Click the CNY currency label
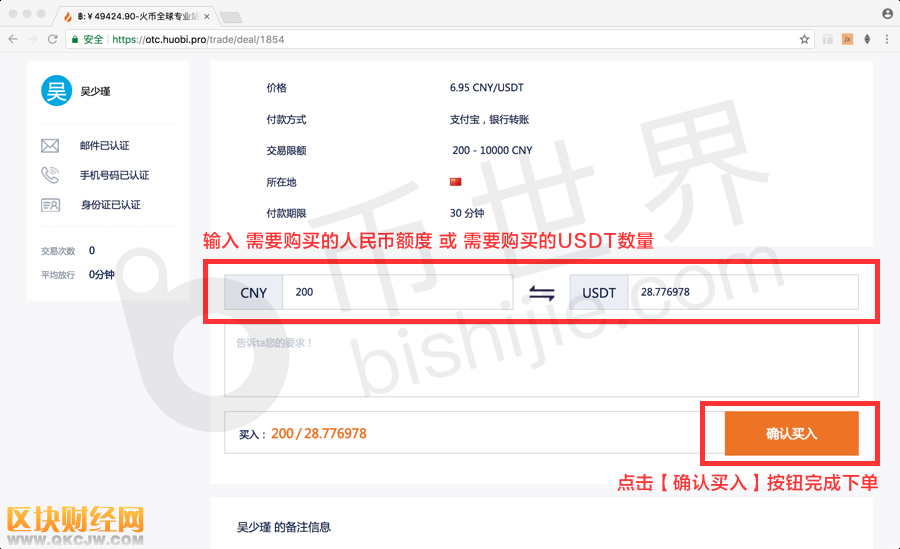 click(254, 292)
